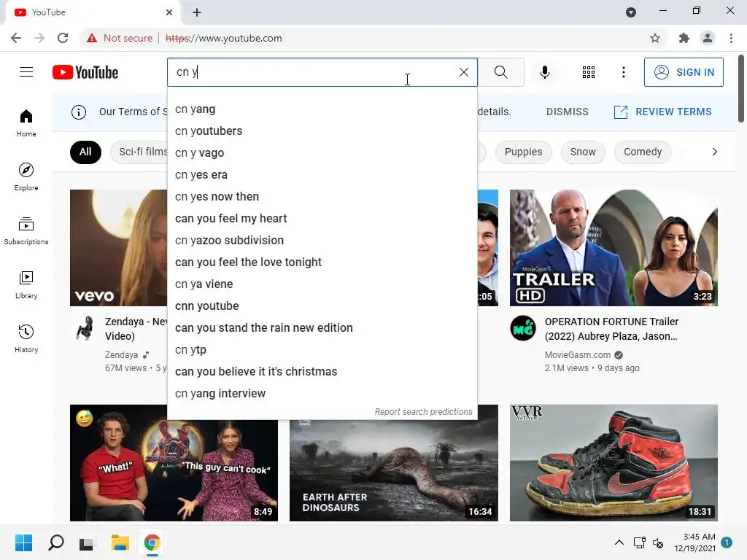The image size is (747, 560).
Task: Reload the page in Chrome
Action: [63, 38]
